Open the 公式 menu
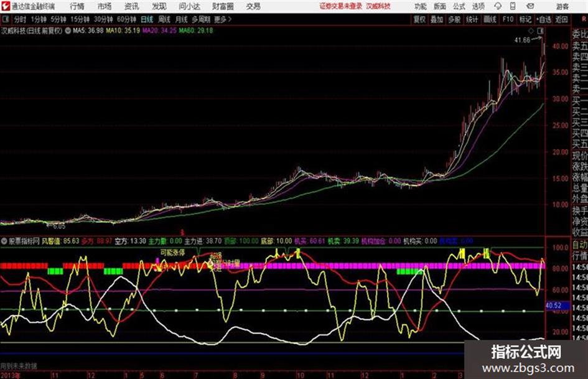Screen dimensions: 588x379 [x=459, y=6]
